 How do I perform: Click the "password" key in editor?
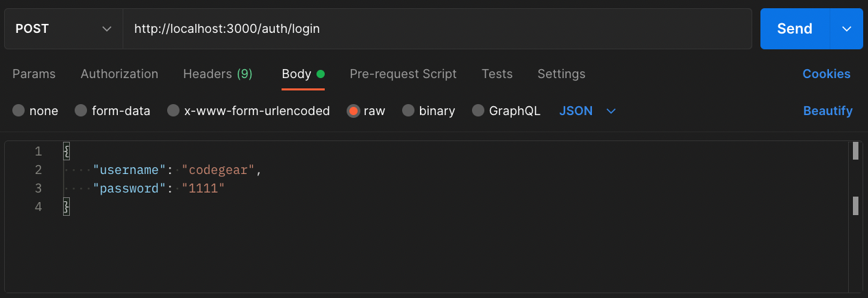click(129, 188)
